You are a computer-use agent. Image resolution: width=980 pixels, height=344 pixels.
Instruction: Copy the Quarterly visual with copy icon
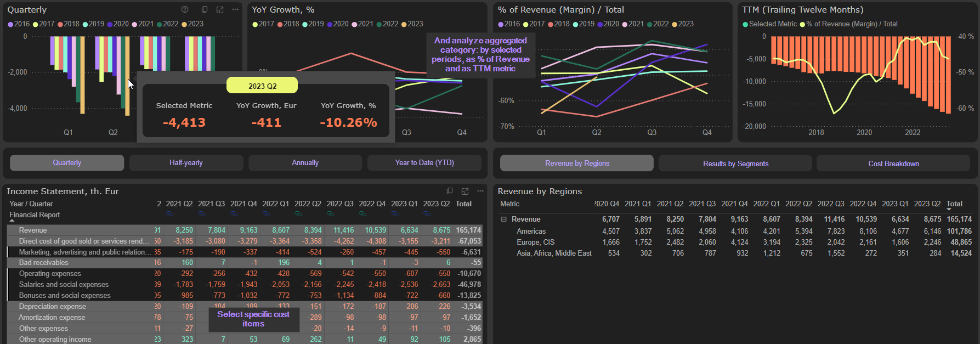tap(205, 9)
